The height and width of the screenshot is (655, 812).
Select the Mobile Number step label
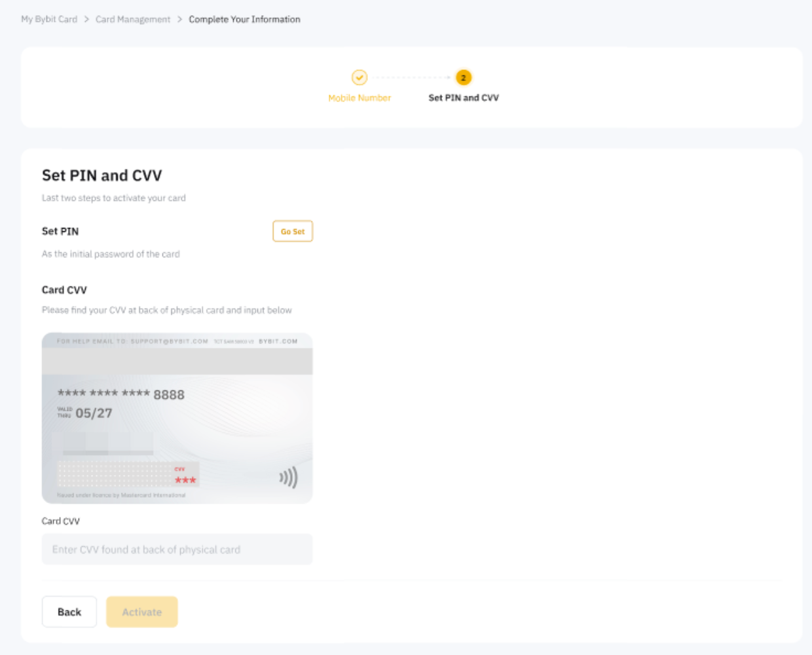360,98
